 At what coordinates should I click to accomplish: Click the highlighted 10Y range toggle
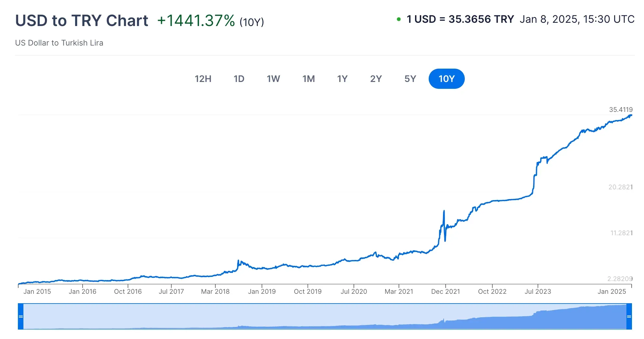click(447, 79)
